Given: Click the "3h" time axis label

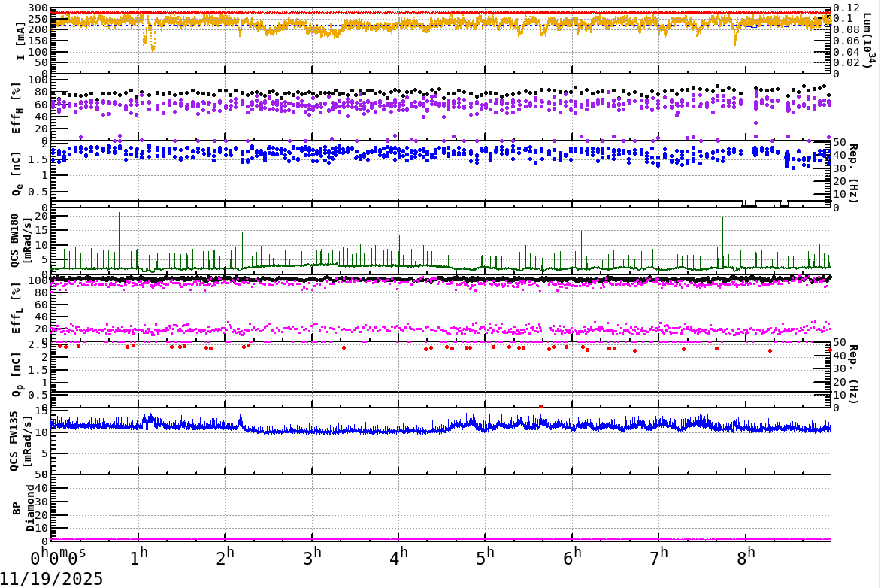Looking at the screenshot, I should point(313,556).
